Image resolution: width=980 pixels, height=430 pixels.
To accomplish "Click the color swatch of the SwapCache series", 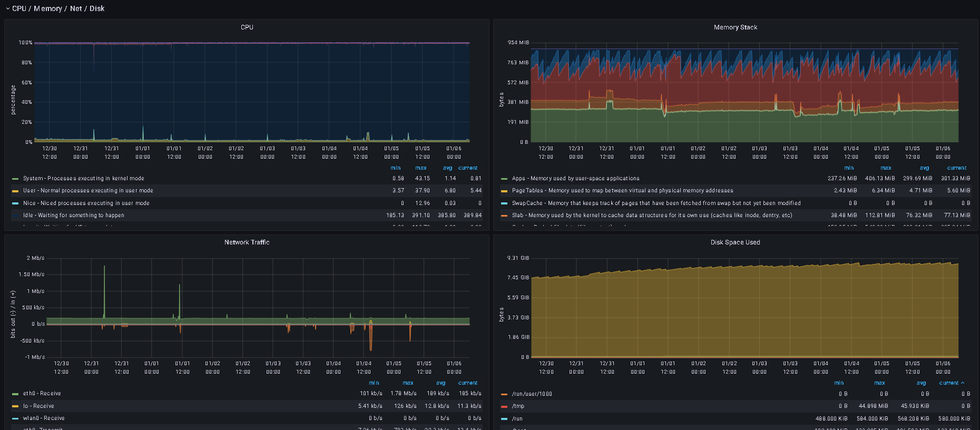I will [504, 203].
